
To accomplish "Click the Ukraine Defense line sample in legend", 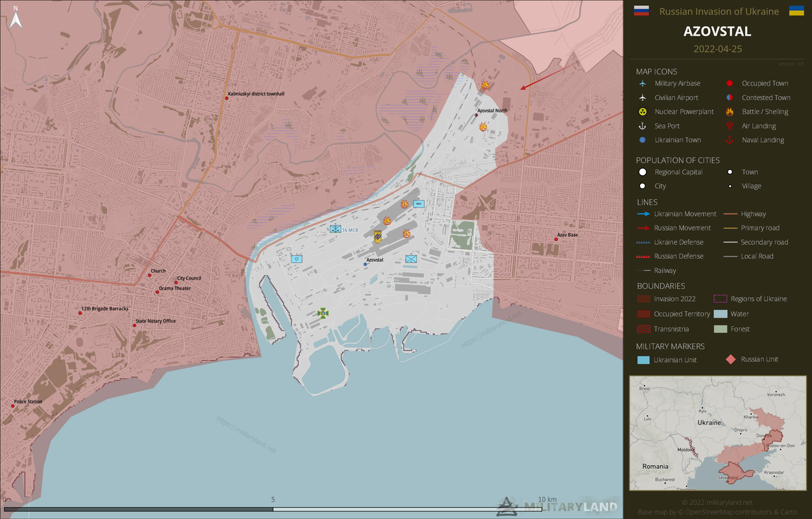I will click(x=644, y=243).
